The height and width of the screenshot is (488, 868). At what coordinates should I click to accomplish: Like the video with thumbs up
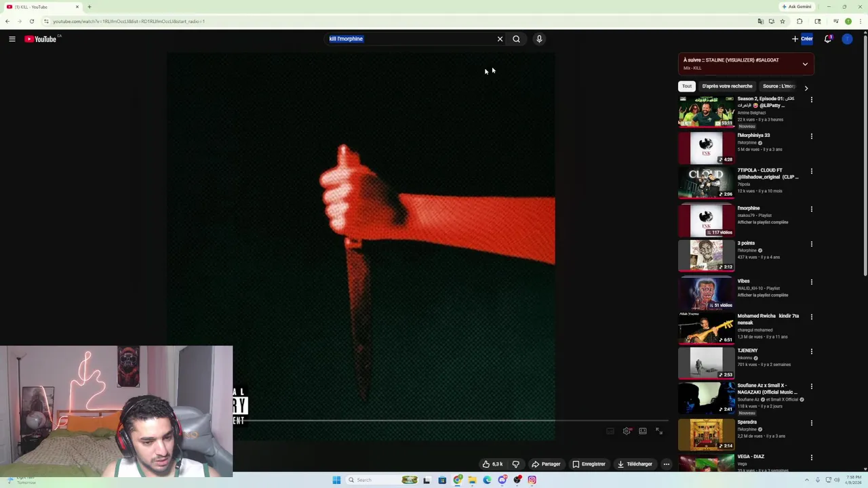[x=493, y=464]
